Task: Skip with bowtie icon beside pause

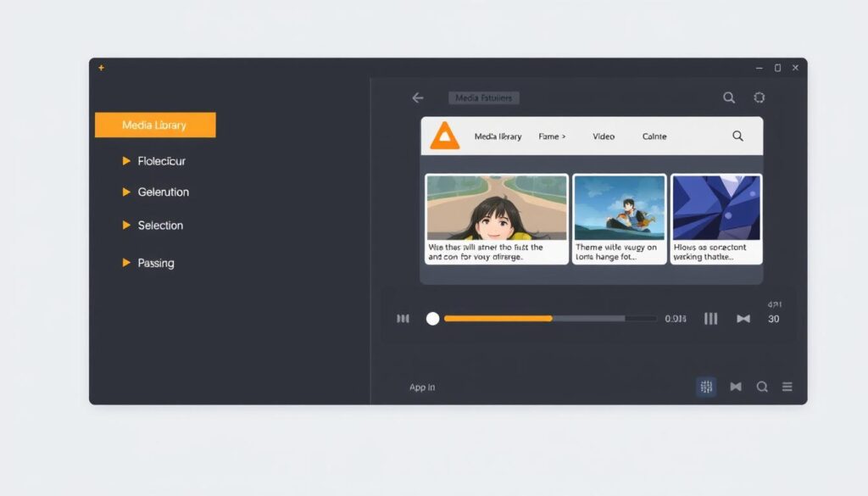Action: click(743, 318)
